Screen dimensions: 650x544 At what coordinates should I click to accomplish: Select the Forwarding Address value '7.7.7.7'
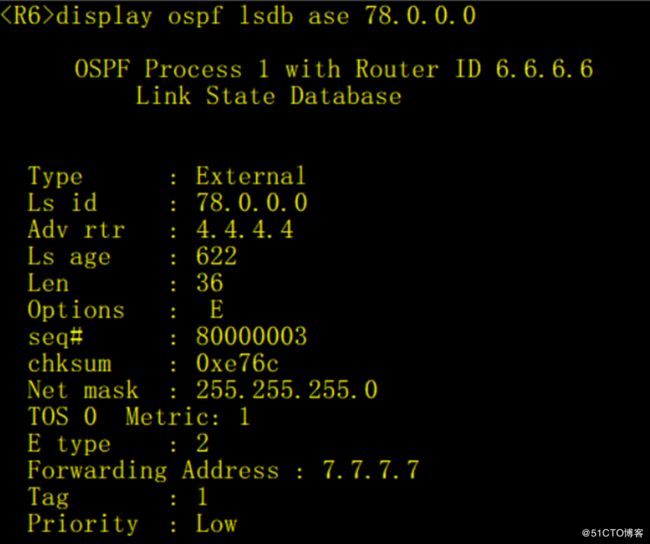click(x=371, y=470)
